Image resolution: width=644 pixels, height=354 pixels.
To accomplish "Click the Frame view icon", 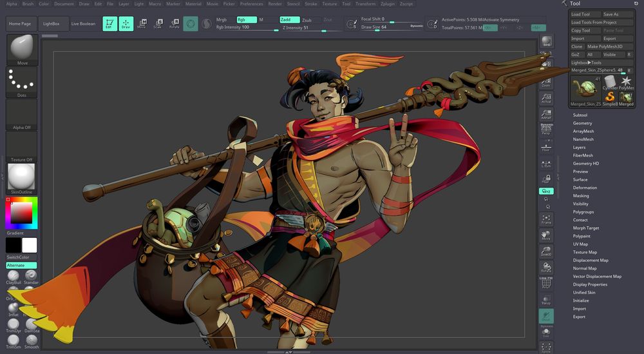I will click(546, 219).
